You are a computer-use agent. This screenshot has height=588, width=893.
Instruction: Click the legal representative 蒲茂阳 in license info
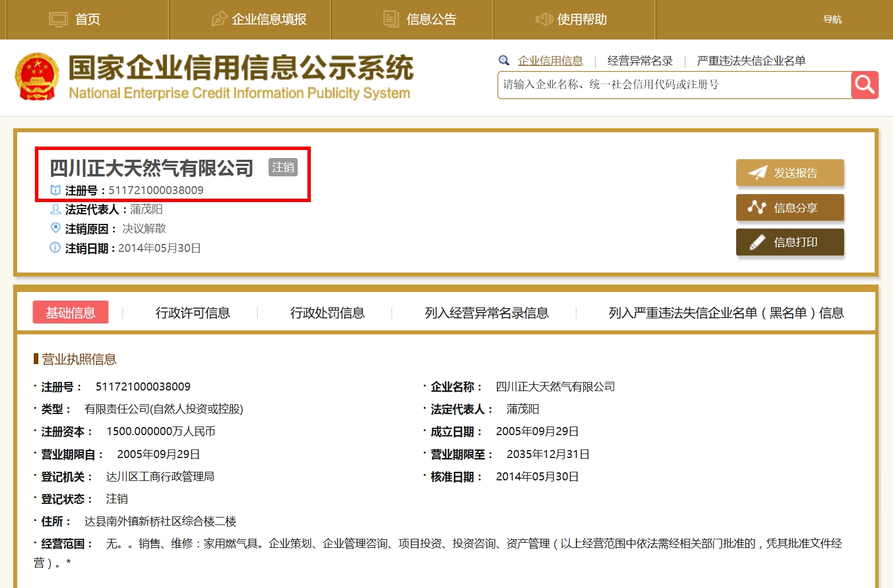(523, 409)
